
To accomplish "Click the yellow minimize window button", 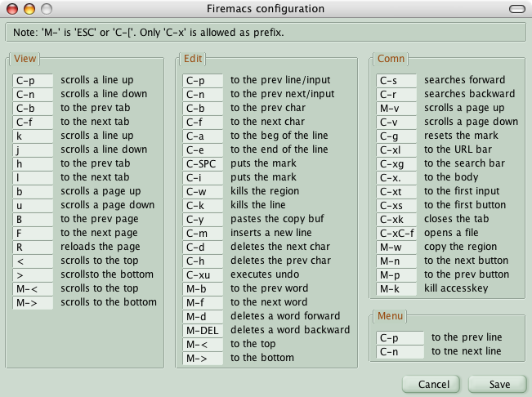I will (29, 9).
